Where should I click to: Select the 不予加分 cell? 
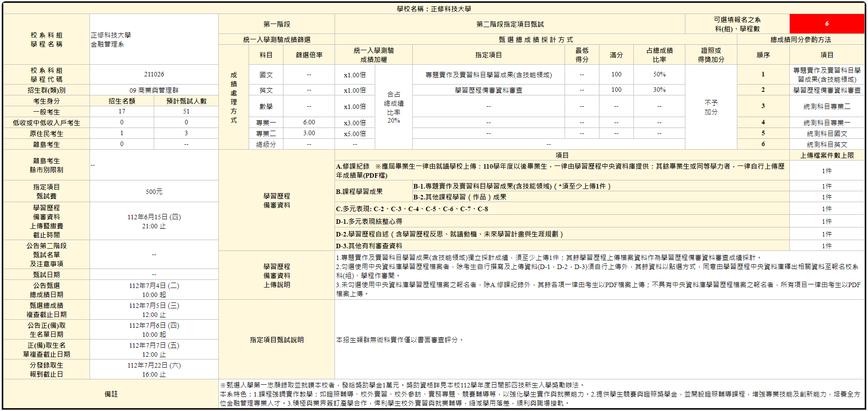pyautogui.click(x=711, y=107)
